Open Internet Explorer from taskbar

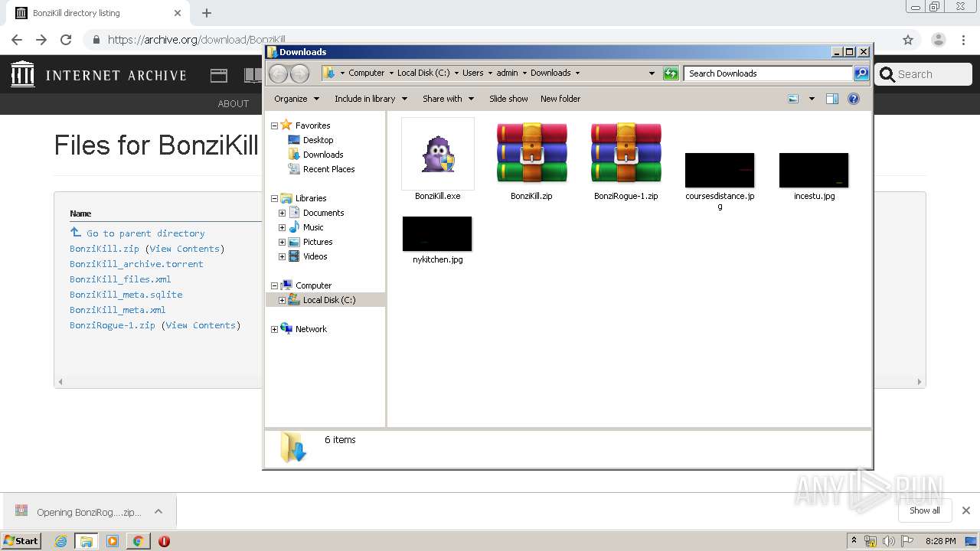pos(61,541)
